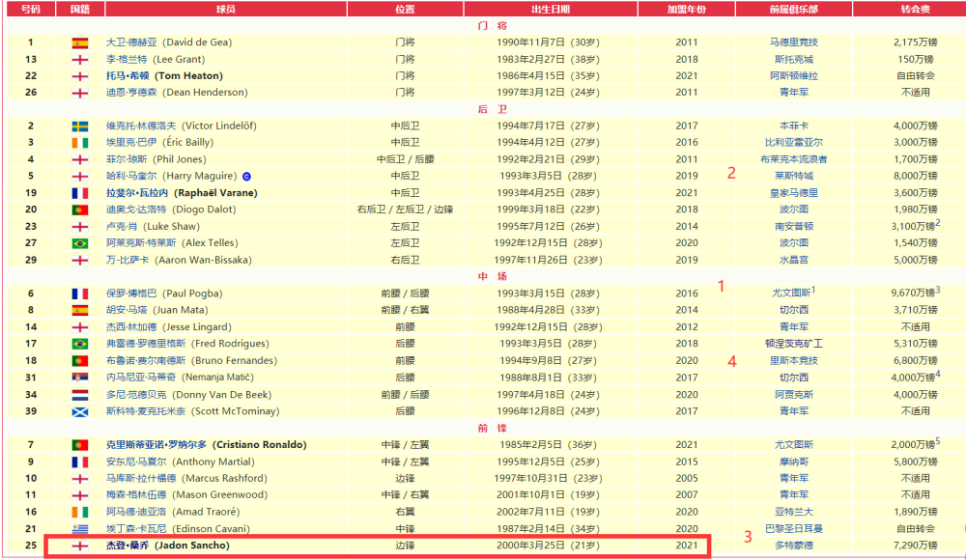Open the 多特蒙德 club link in Sancho's row
Screen dimensions: 966x560
793,546
